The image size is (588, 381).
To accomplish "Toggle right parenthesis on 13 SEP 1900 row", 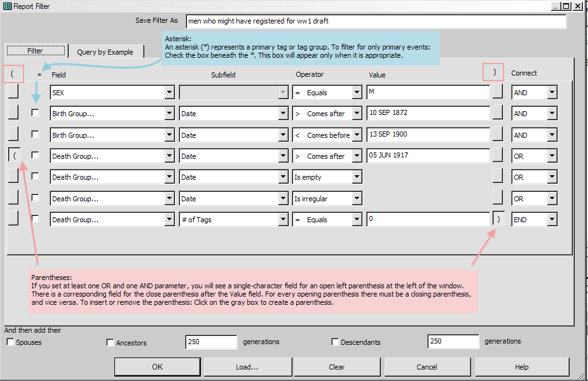I will (x=498, y=134).
